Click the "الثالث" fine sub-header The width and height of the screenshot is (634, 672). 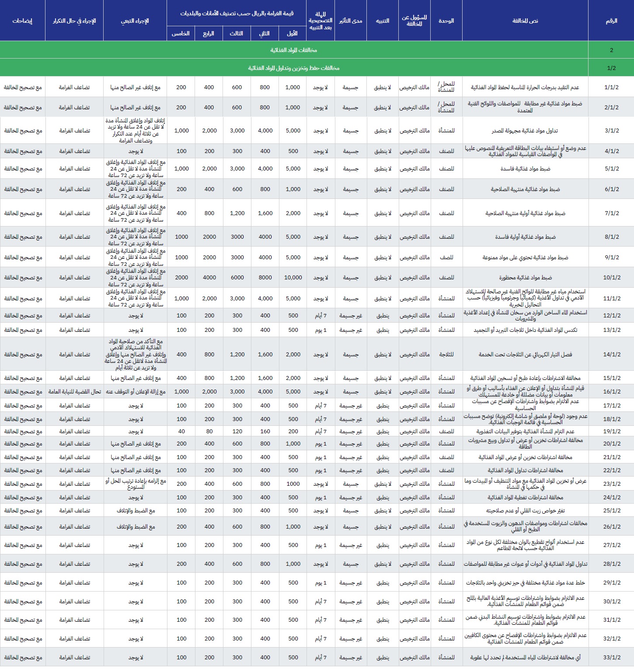click(237, 34)
